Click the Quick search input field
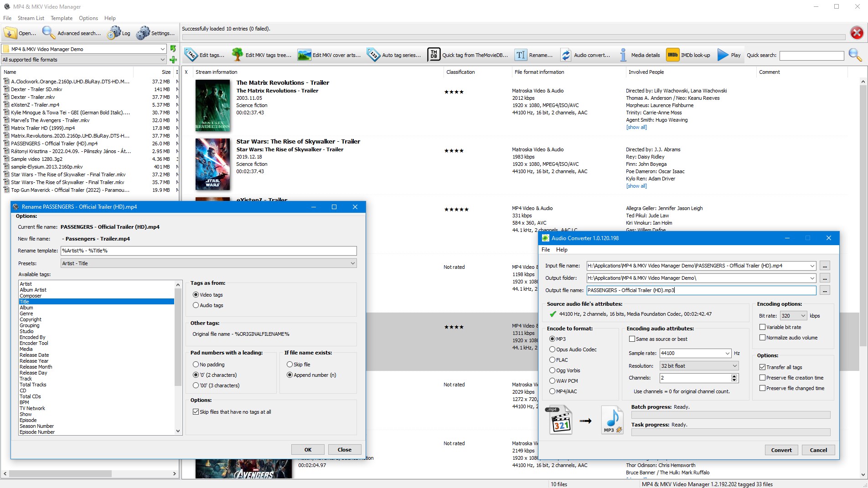This screenshot has width=868, height=488. (811, 56)
